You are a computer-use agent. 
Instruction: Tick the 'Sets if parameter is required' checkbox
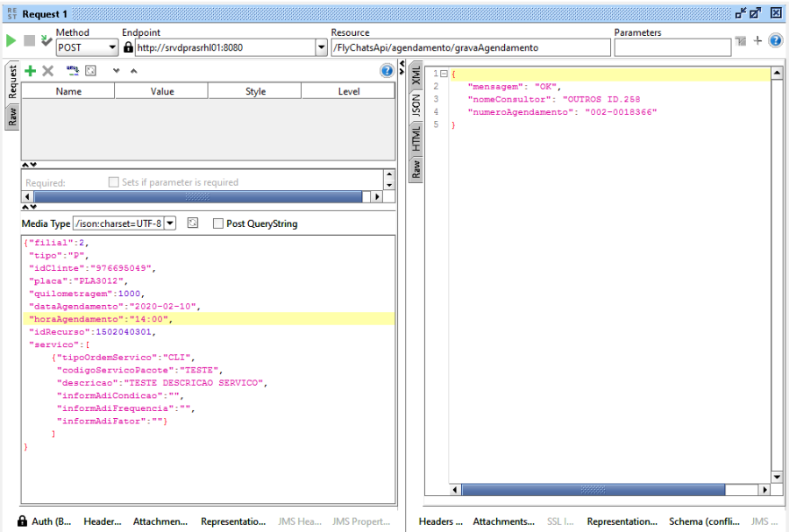pyautogui.click(x=113, y=182)
